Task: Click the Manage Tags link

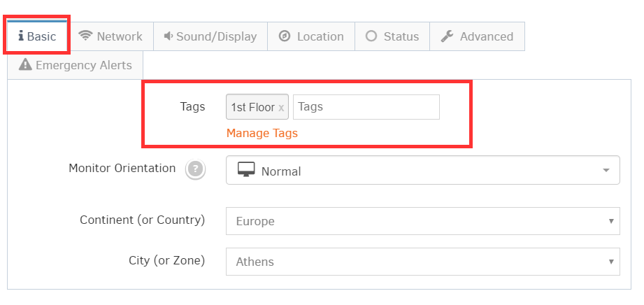Action: coord(262,133)
